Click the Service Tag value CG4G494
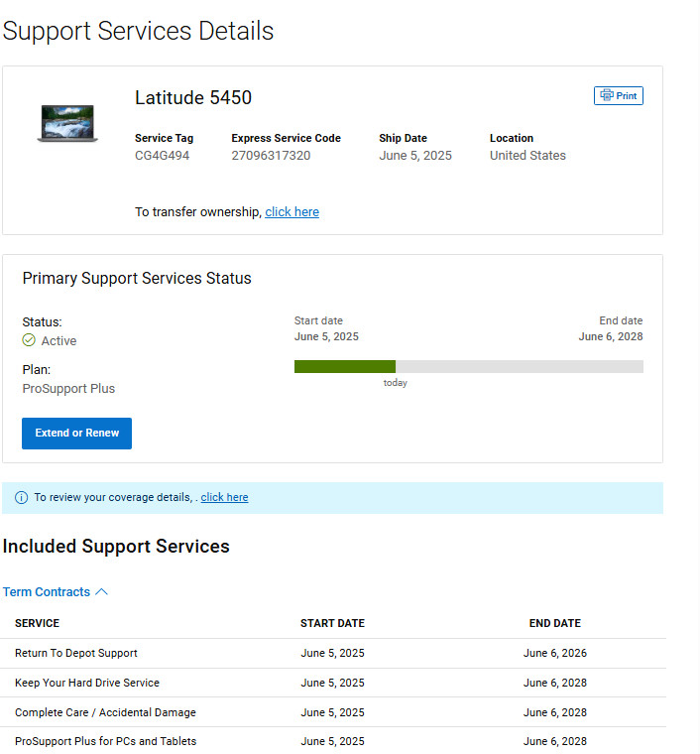The height and width of the screenshot is (754, 700). [x=162, y=156]
